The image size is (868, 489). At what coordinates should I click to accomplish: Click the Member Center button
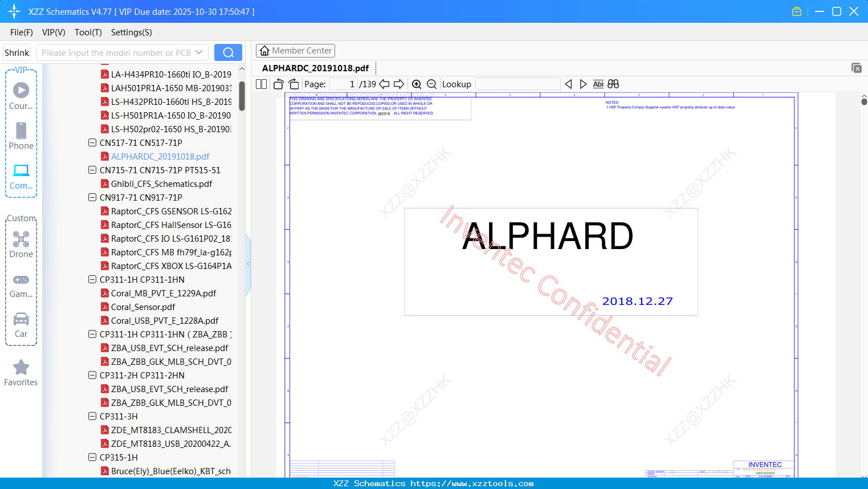pos(295,51)
